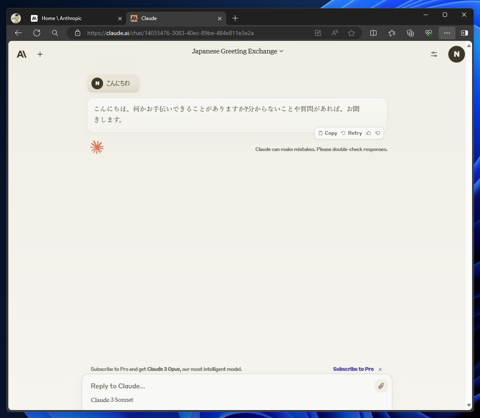Minimize the browser window
Viewport: 480px width, 418px height.
click(x=426, y=15)
